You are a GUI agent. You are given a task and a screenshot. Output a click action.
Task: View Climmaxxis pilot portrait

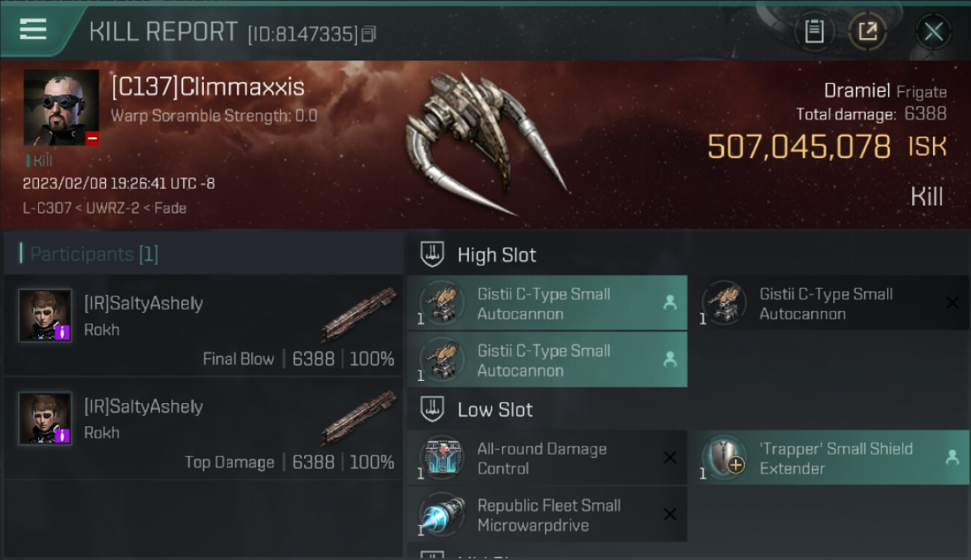tap(61, 108)
